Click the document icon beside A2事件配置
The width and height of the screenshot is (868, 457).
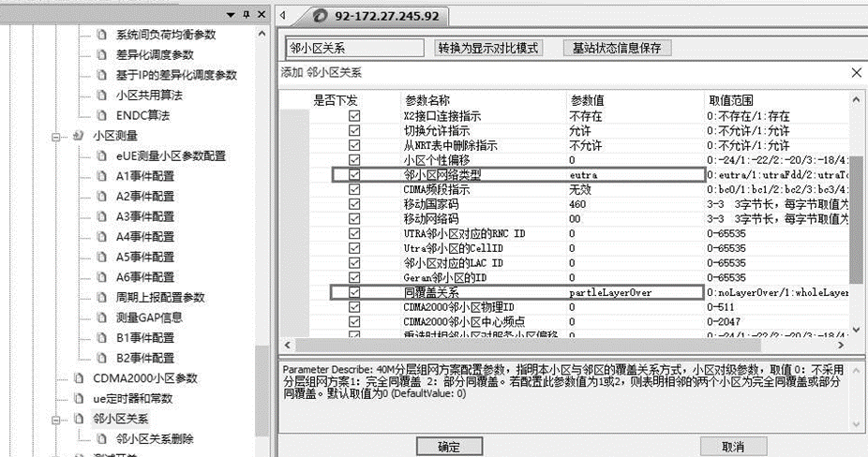coord(101,197)
